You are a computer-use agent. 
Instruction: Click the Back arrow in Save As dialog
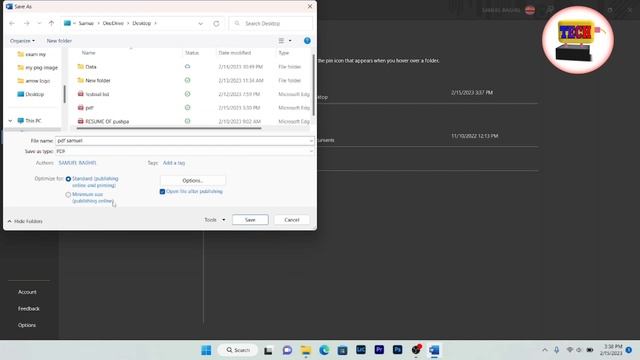point(12,24)
